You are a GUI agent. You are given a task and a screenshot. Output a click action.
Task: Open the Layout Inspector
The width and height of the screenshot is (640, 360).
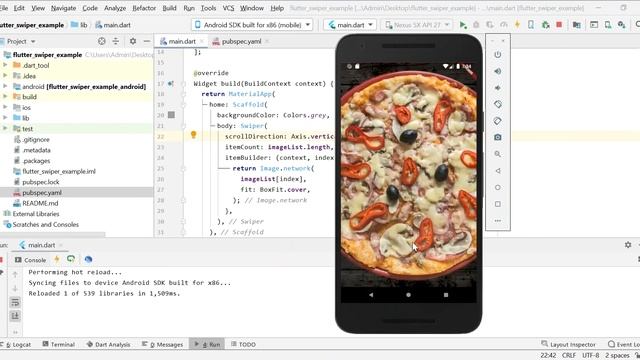pos(568,344)
